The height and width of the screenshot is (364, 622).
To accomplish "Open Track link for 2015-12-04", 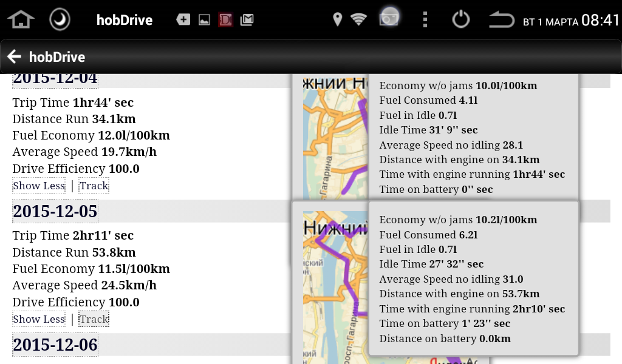I will 94,186.
